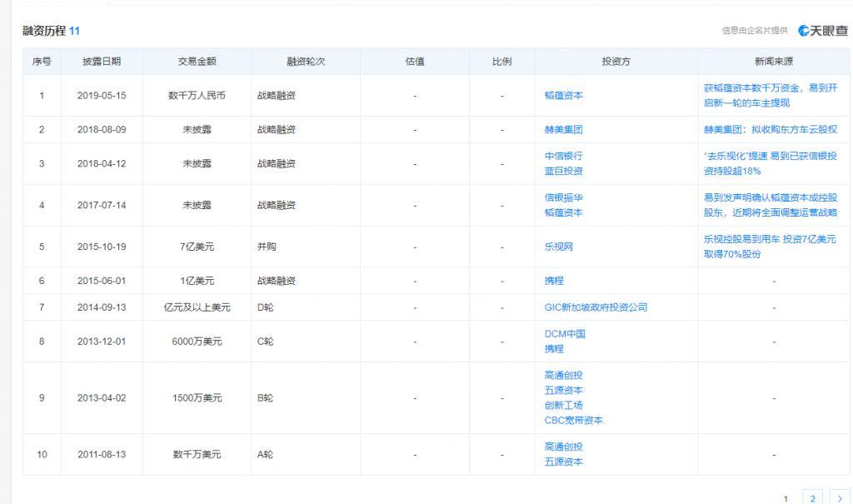
Task: Open news link 易到发声明确认韬蕴资本成控股股东
Action: coord(771,205)
